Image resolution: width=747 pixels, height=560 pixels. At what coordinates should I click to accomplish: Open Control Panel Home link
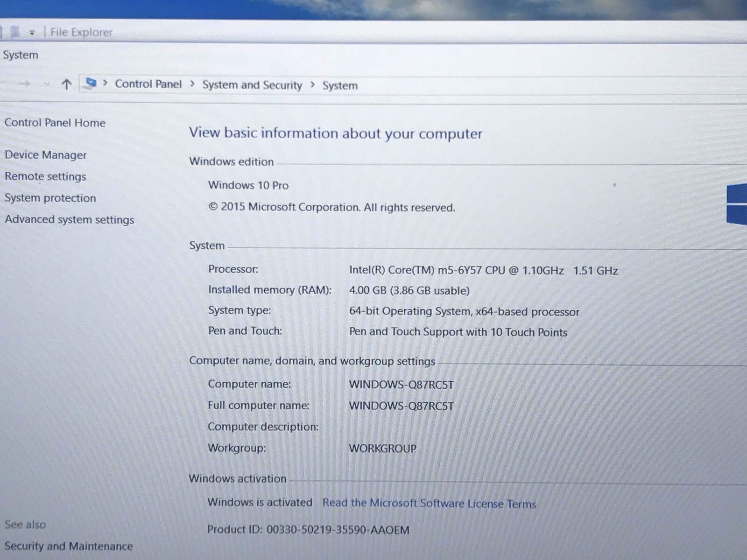coord(55,123)
